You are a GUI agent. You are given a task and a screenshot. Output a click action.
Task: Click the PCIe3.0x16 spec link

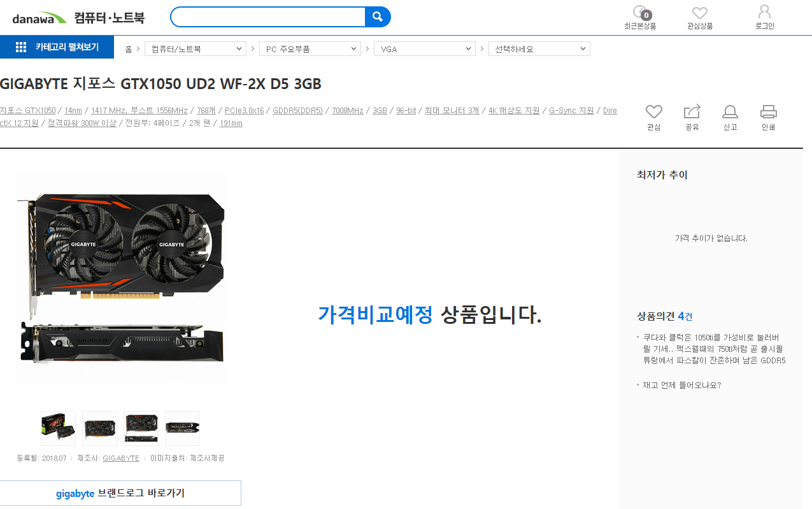pyautogui.click(x=244, y=111)
